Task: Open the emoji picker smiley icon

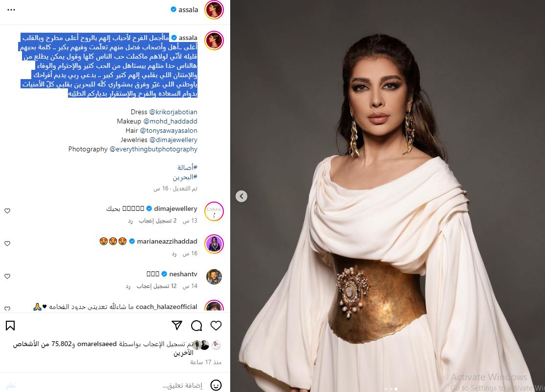Action: (x=216, y=385)
